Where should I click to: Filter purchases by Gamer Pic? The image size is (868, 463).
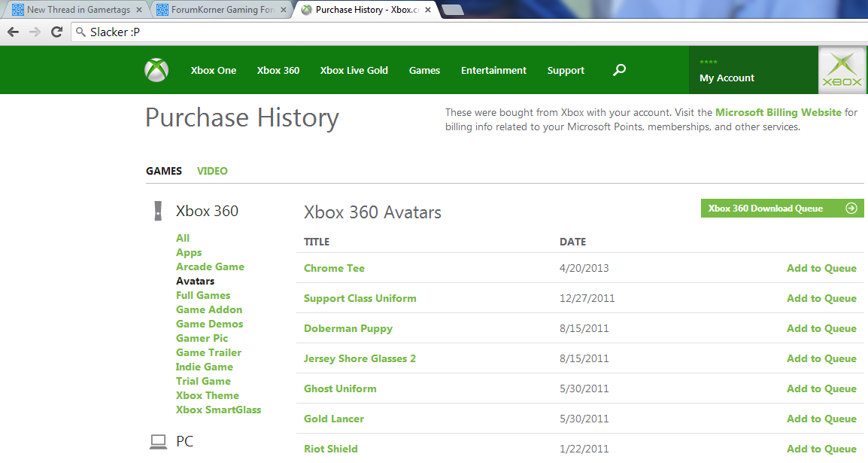[202, 338]
